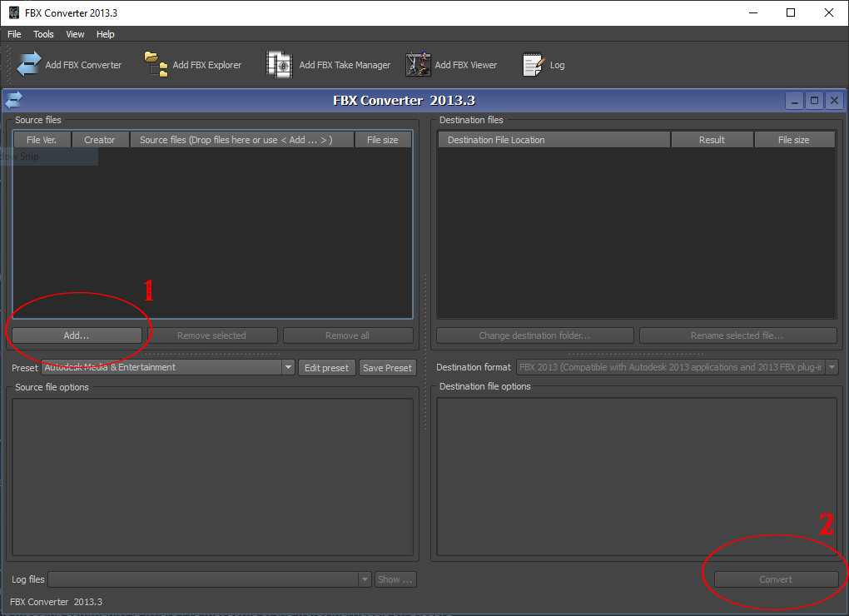Open the File menu
Screen dimensions: 849x616
[14, 34]
